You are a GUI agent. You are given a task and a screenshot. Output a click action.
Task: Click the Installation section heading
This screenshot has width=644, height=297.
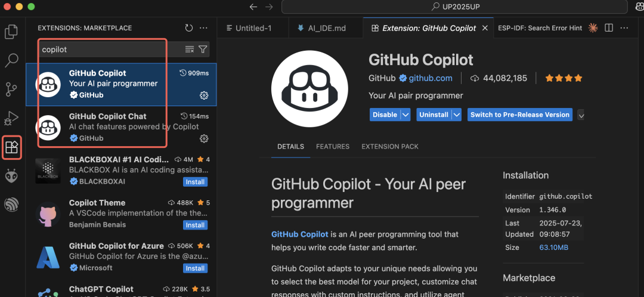coord(526,175)
